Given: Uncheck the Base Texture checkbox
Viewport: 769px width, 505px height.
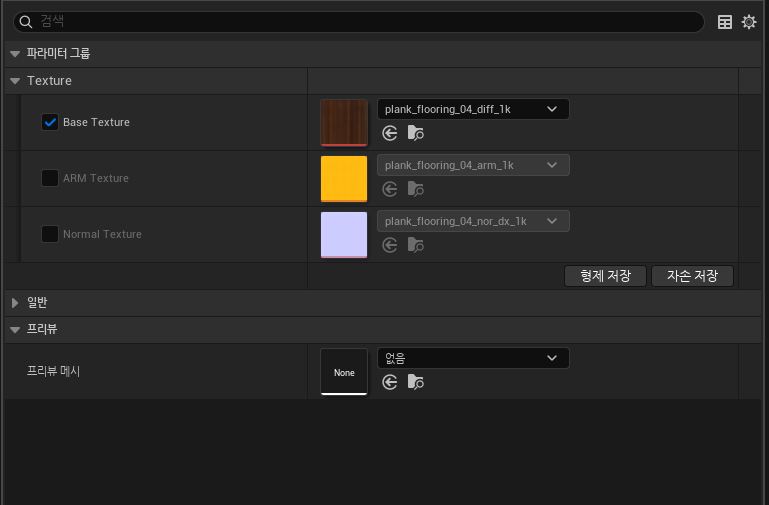Looking at the screenshot, I should pyautogui.click(x=50, y=122).
